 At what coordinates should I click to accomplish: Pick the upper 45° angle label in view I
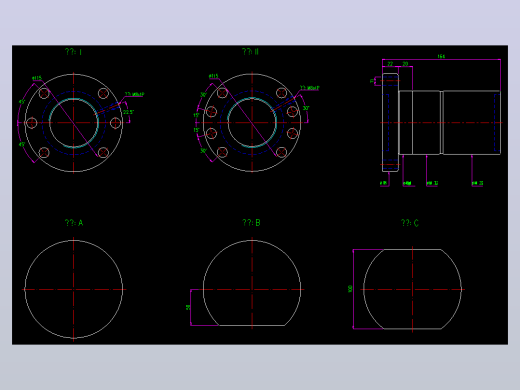22,102
